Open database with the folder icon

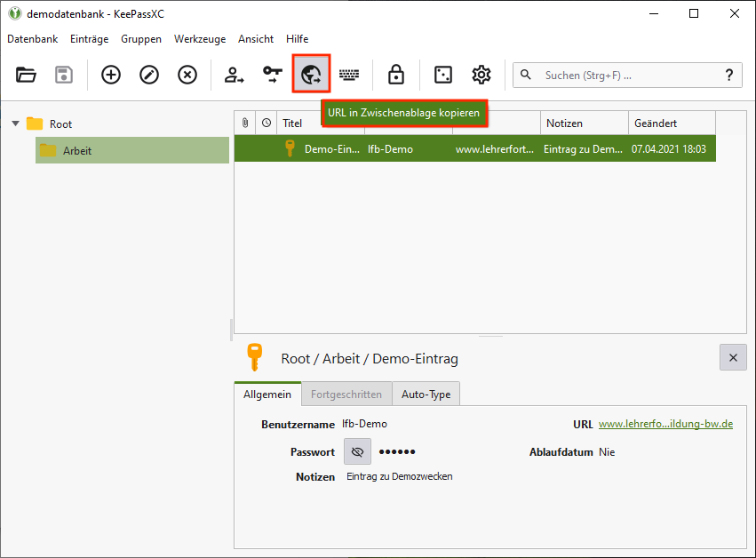click(x=26, y=75)
